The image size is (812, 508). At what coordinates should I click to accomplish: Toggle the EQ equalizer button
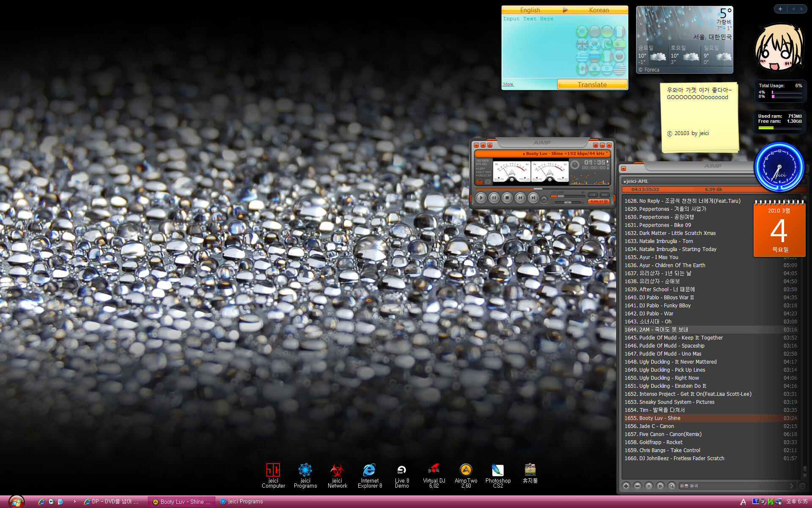click(604, 195)
